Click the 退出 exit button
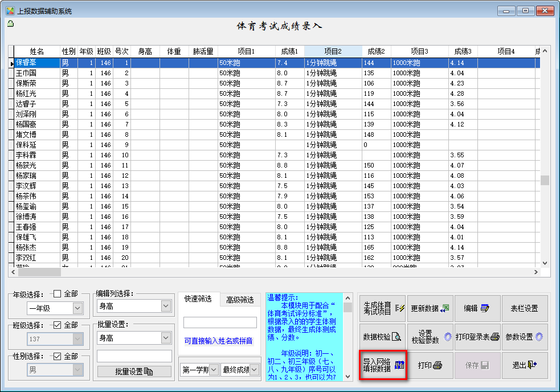The width and height of the screenshot is (560, 392). coord(525,365)
